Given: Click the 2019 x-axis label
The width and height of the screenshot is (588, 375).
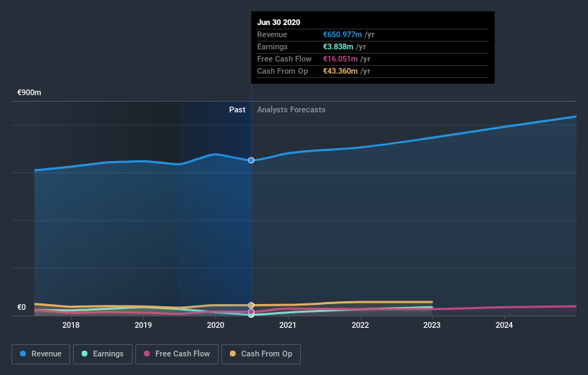Looking at the screenshot, I should coord(143,325).
